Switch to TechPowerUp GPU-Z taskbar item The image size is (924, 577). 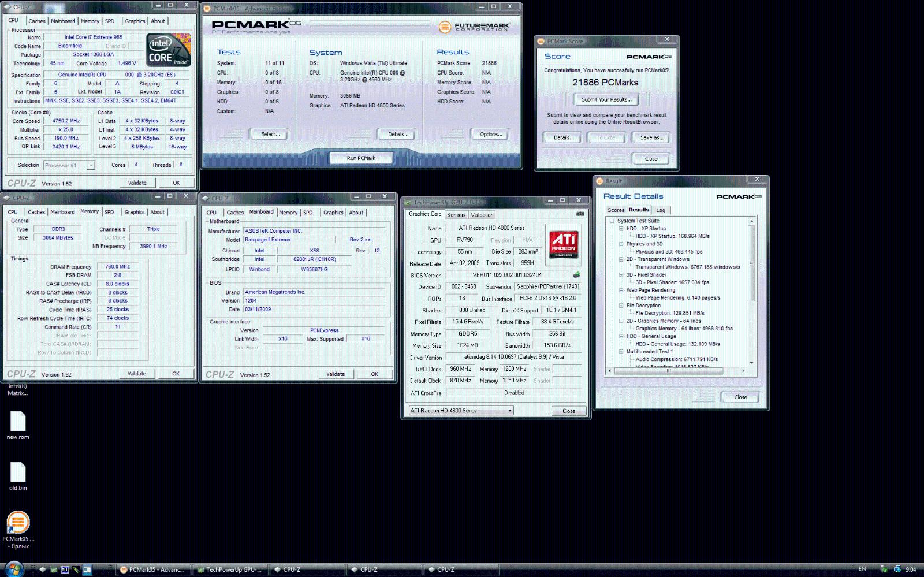point(230,569)
